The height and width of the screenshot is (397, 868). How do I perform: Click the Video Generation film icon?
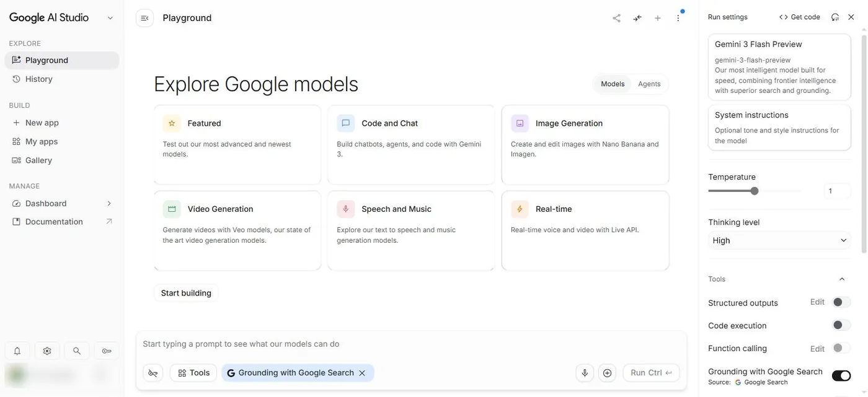point(172,209)
